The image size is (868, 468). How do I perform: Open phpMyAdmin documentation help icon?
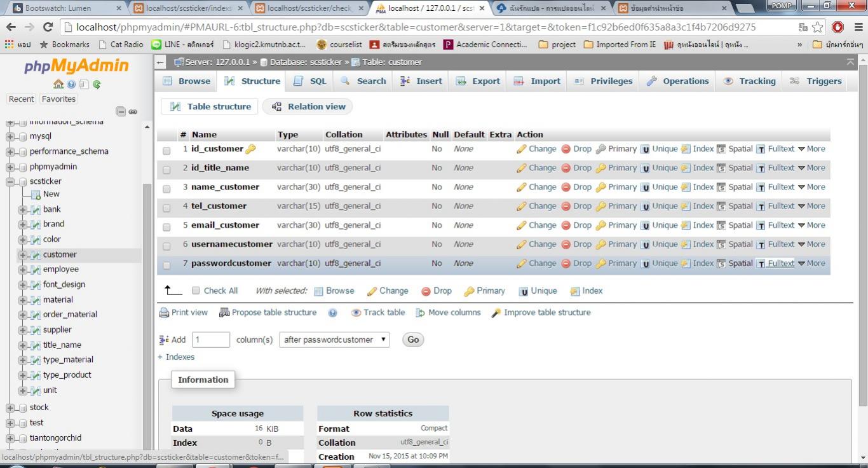[71, 84]
